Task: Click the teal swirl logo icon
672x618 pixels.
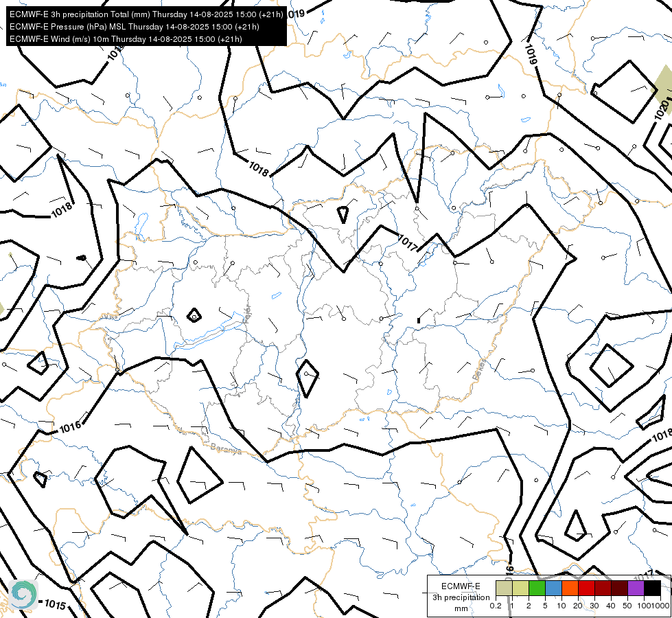Action: [23, 595]
